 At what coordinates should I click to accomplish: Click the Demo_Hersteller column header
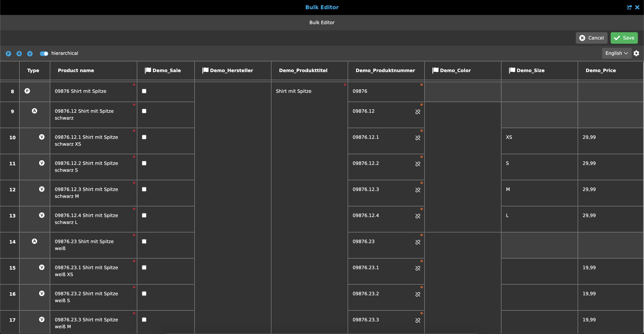[231, 71]
